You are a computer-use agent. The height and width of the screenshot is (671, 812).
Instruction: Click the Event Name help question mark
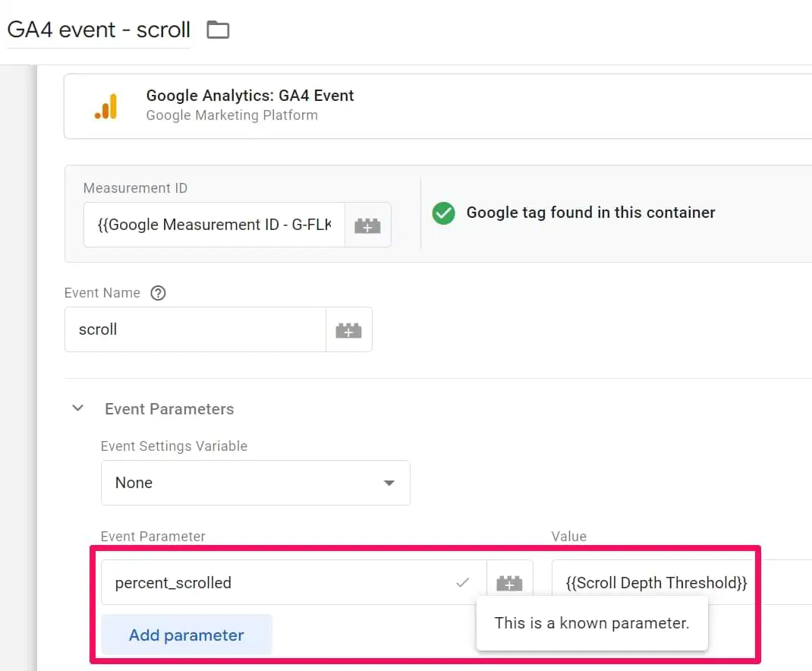point(158,293)
